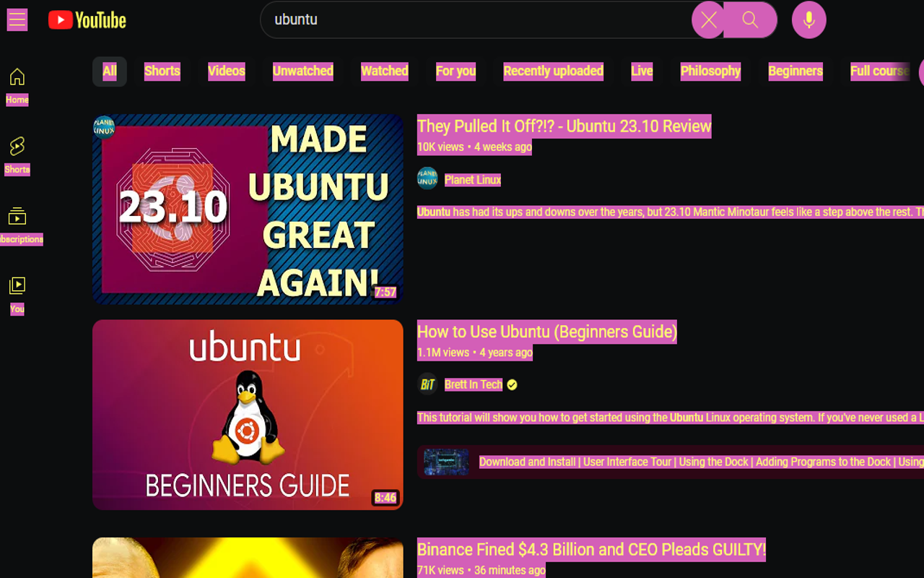Viewport: 924px width, 578px height.
Task: Select the Videos filter chip
Action: [227, 72]
